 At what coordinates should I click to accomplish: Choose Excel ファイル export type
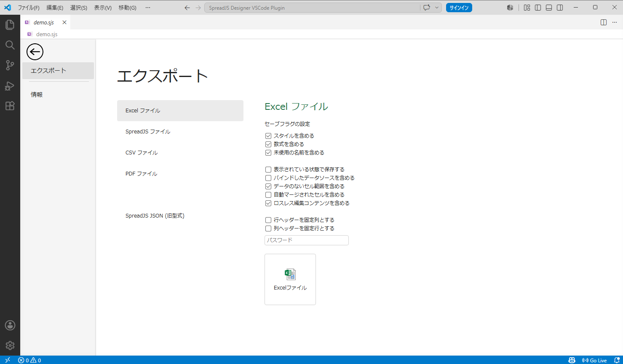tap(180, 111)
